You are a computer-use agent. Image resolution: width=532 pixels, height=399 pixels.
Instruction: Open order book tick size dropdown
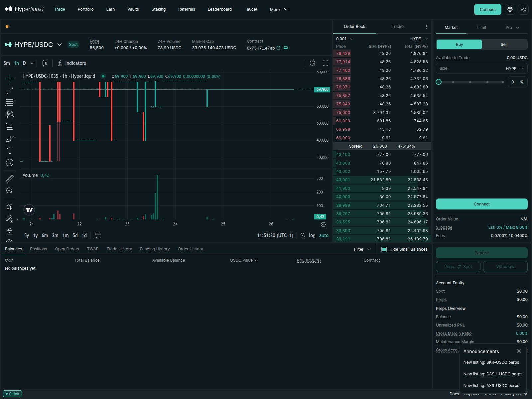tap(345, 39)
